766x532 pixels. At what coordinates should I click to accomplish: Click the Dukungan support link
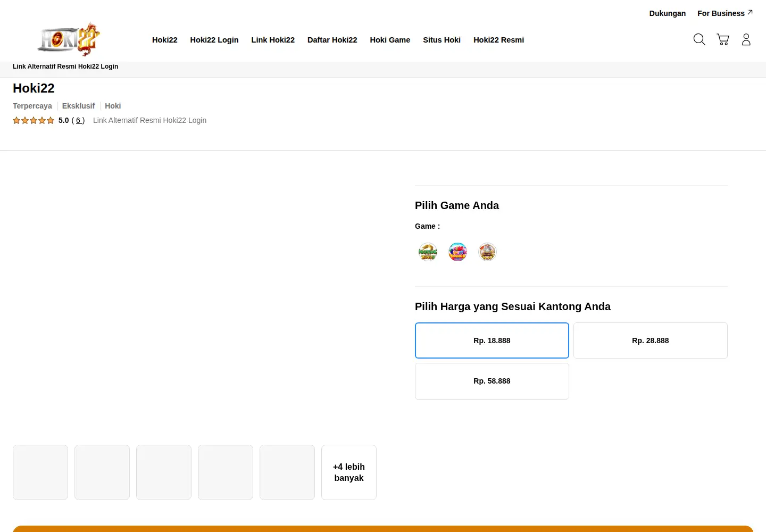click(668, 13)
